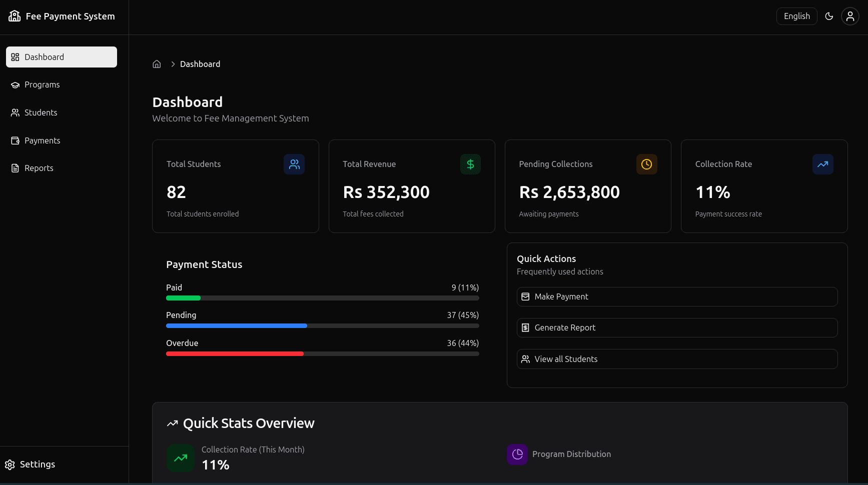Click the trend arrow icon on Collection Rate card

[x=822, y=164]
